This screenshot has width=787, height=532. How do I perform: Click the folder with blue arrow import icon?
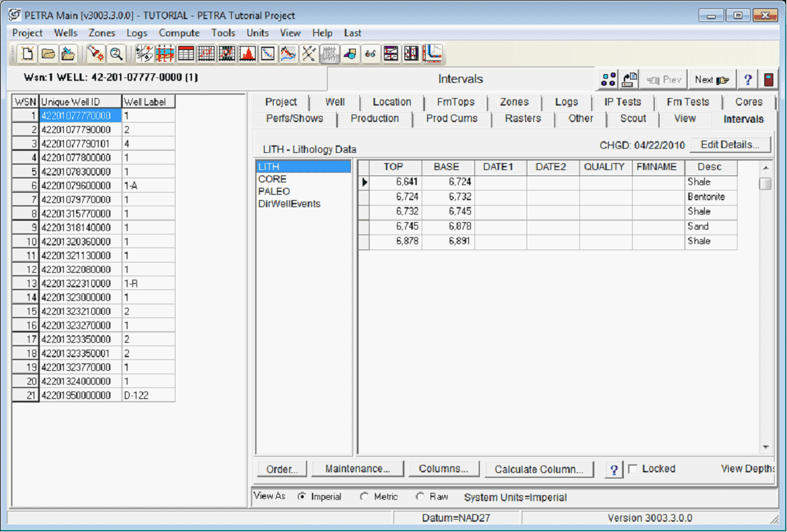tap(69, 53)
